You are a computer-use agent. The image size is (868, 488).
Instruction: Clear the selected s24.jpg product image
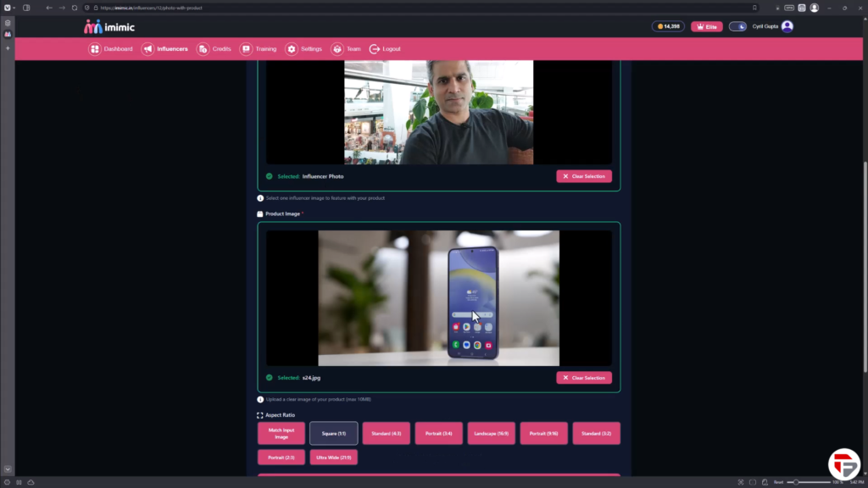[x=583, y=378]
